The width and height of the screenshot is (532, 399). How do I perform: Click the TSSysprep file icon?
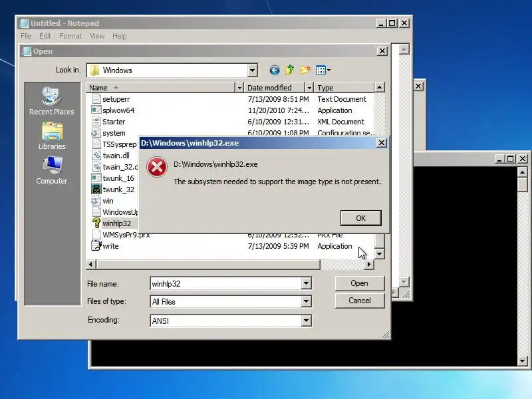tap(96, 144)
